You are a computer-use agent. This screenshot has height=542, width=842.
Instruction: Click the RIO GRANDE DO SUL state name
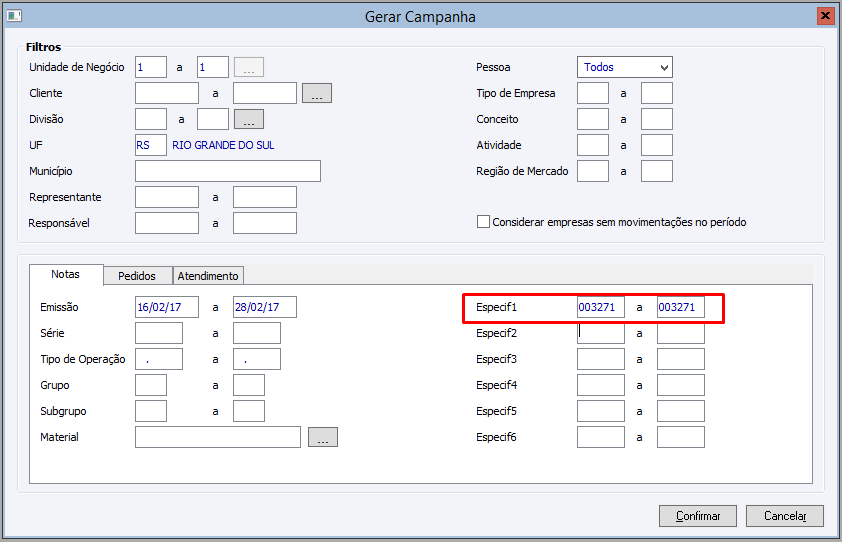click(223, 145)
